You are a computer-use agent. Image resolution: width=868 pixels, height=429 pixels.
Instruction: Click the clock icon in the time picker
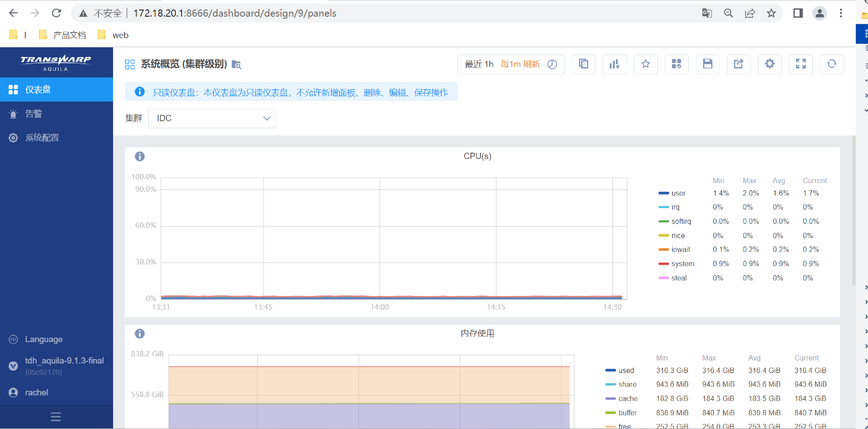click(552, 64)
